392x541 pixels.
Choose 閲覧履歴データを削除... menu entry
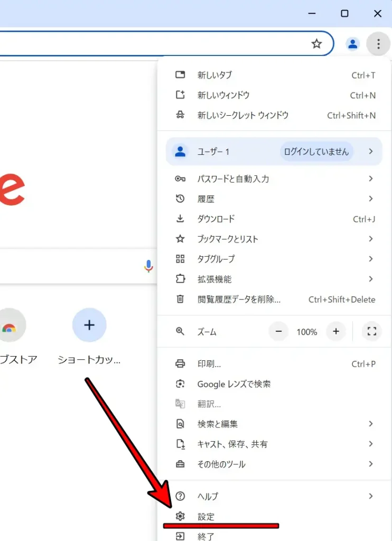click(274, 299)
